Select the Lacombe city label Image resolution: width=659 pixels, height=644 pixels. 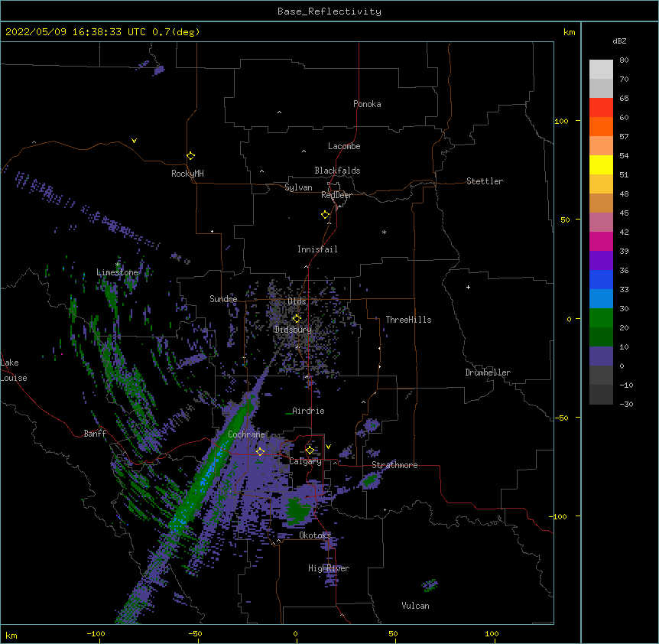344,146
